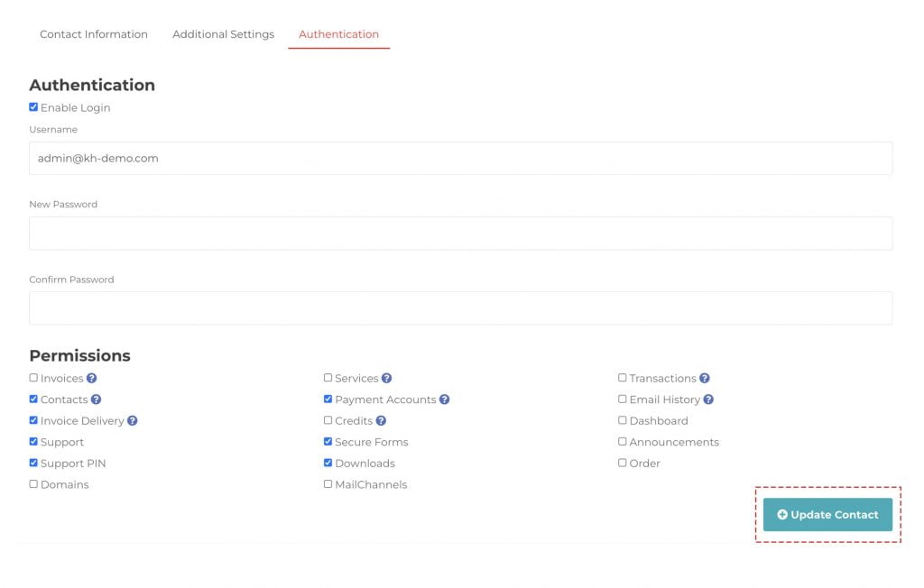The image size is (924, 588).
Task: Open help icon next to Email History
Action: point(709,400)
